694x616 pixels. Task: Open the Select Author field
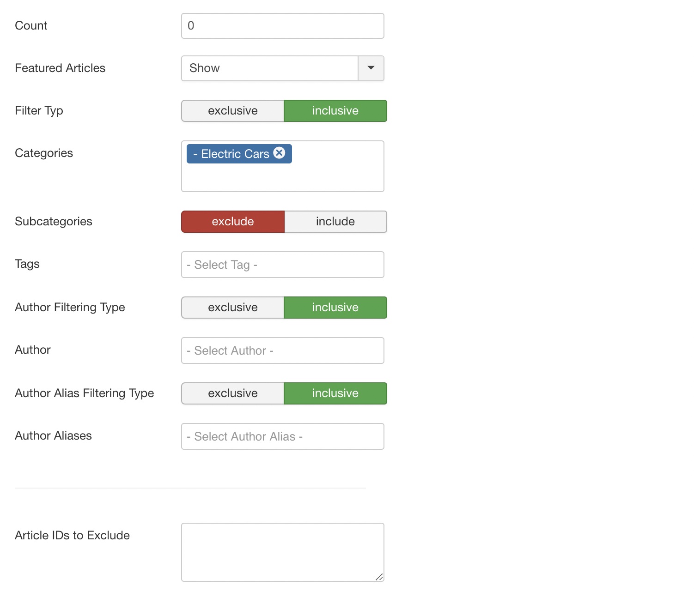283,350
